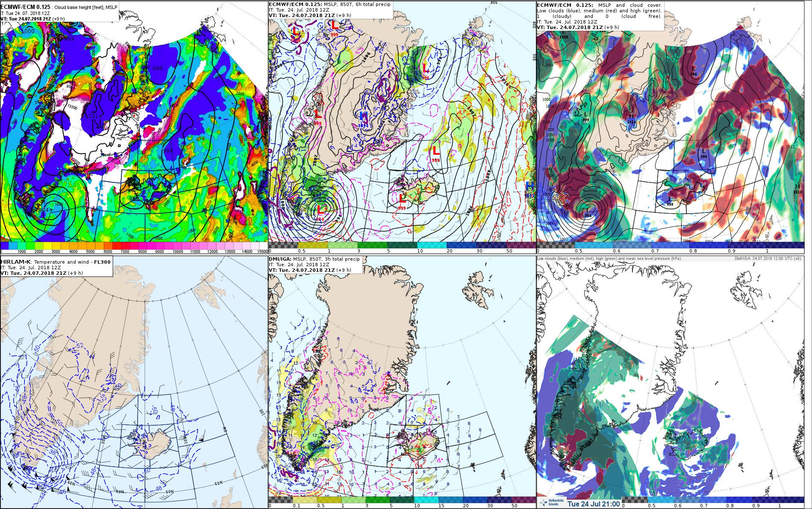Select the checkered grey 0 swatch in the DMI cloud legend
This screenshot has width=812, height=509.
(x=635, y=500)
